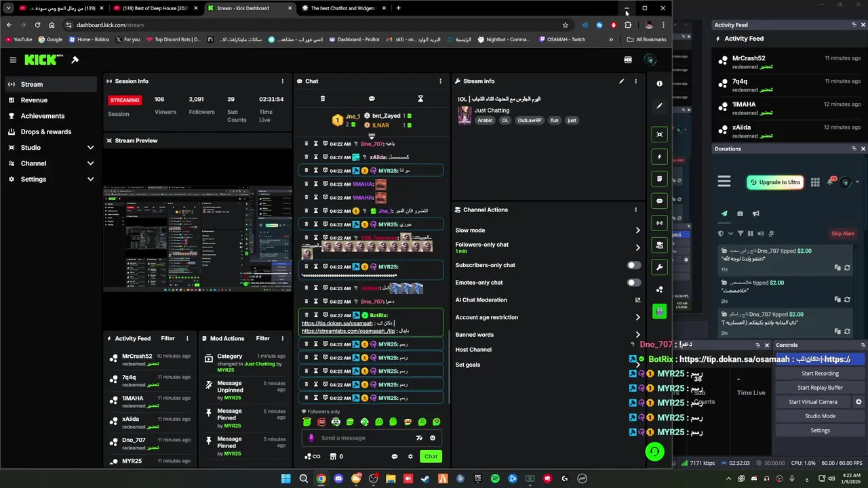Open Mod Actions Filter dropdown
Screen dimensions: 868x488
pos(263,338)
